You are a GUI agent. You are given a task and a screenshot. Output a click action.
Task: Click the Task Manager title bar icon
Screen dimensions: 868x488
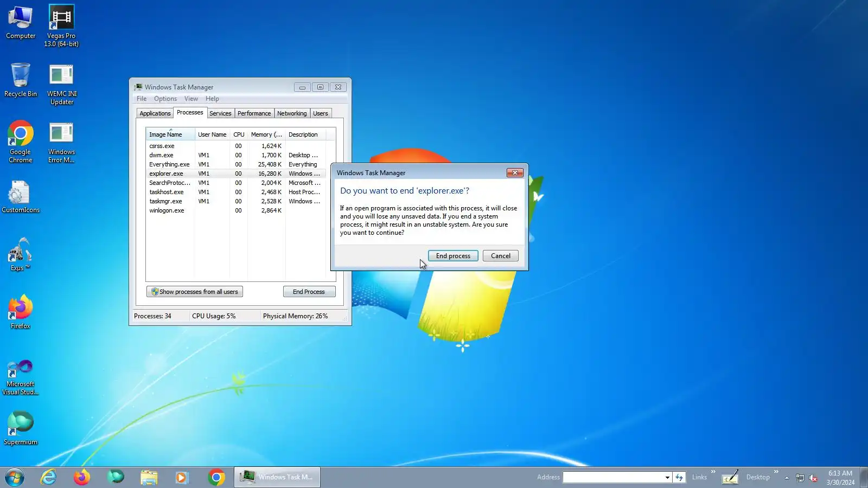pos(138,87)
